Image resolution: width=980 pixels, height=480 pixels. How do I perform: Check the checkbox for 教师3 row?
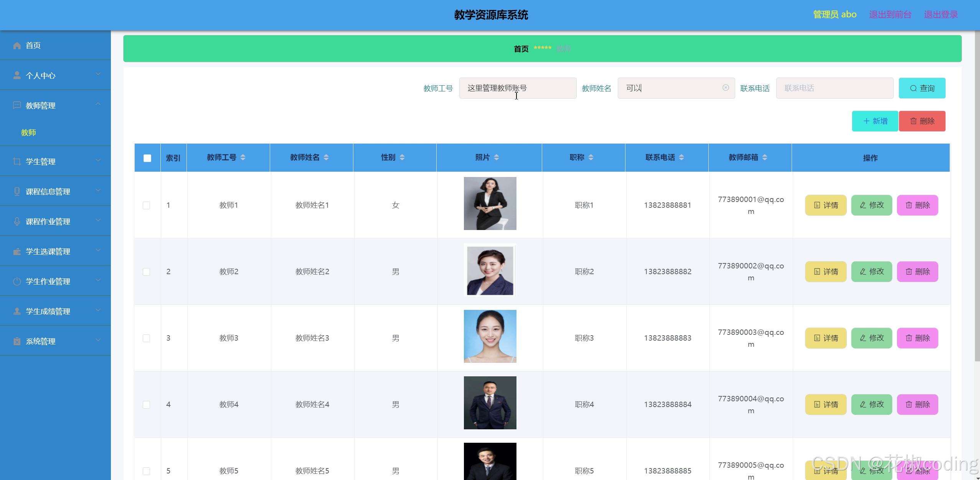point(147,338)
